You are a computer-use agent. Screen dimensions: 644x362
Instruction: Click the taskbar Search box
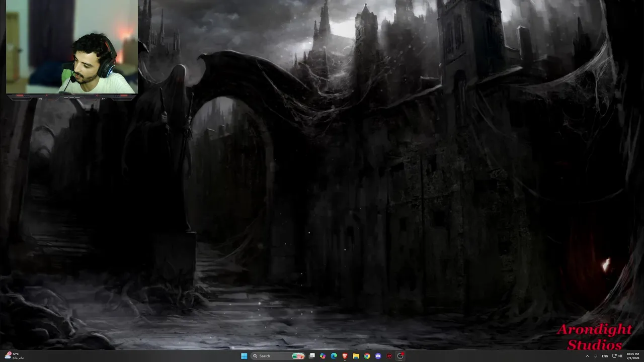tap(278, 356)
